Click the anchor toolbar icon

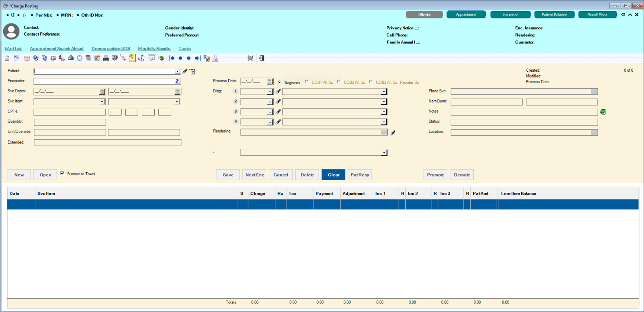pos(141,58)
